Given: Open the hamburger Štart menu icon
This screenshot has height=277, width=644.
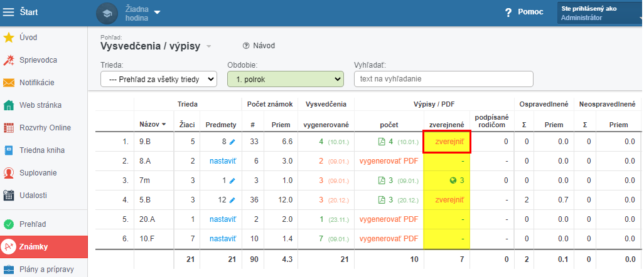Looking at the screenshot, I should pyautogui.click(x=8, y=13).
